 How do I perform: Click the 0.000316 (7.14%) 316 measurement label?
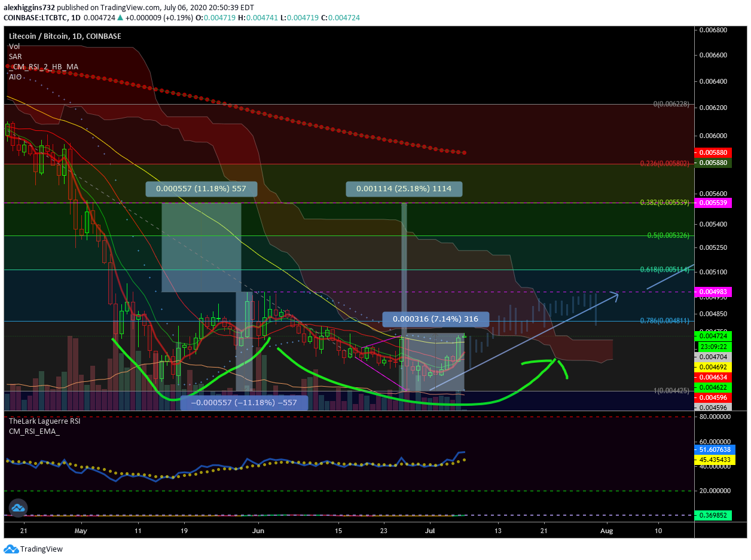(436, 319)
